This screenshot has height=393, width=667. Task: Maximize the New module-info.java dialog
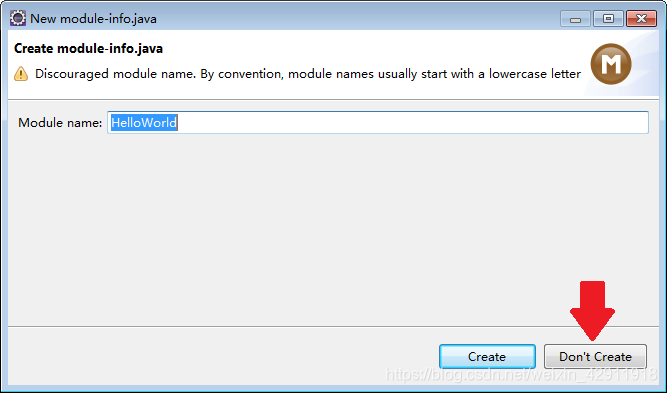point(608,19)
